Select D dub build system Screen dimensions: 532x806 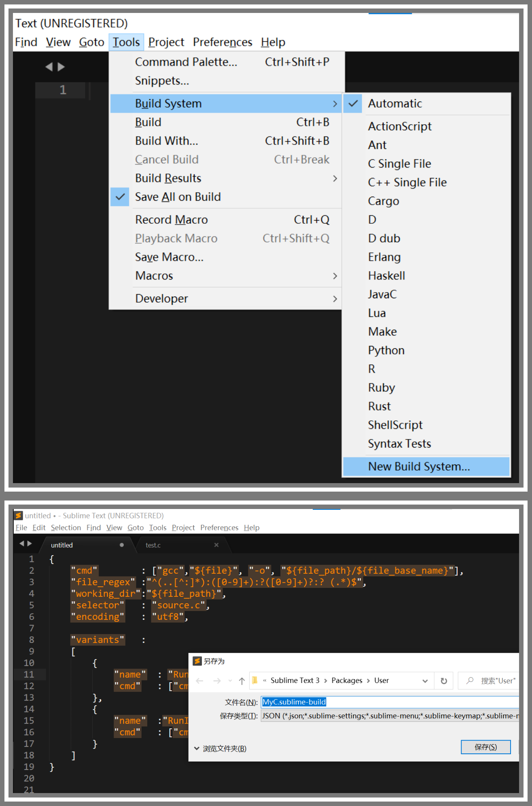click(x=426, y=238)
